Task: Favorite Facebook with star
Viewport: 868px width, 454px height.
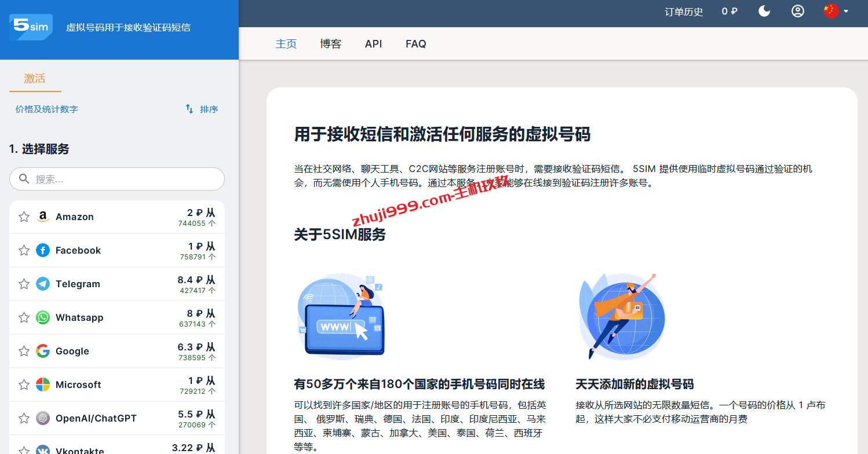Action: tap(24, 251)
